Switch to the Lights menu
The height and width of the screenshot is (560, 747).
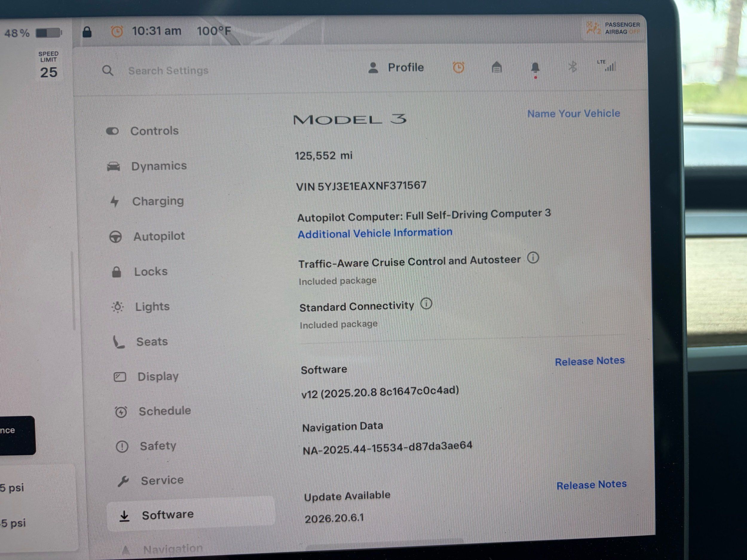click(152, 307)
